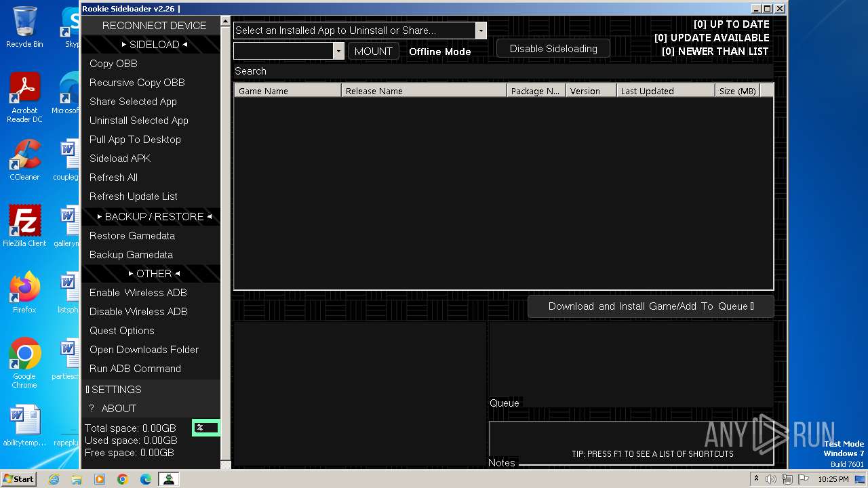Show hidden tray icons arrow
This screenshot has height=488, width=868.
[756, 479]
